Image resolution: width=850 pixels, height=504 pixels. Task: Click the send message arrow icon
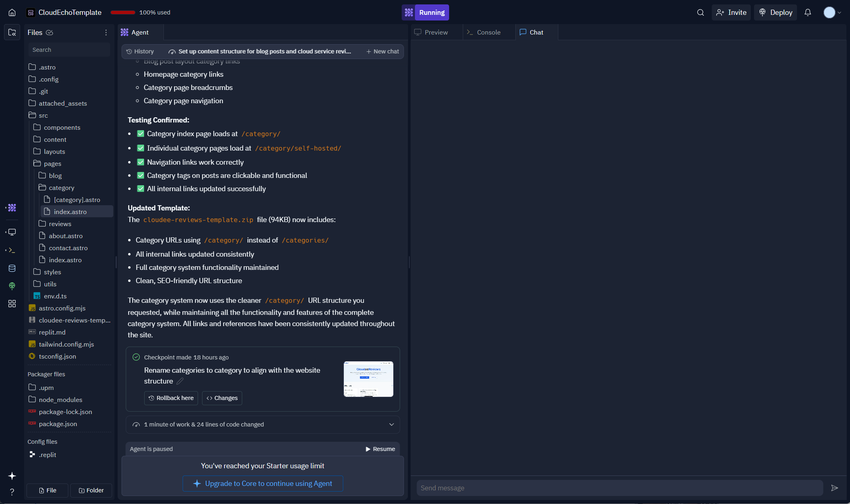tap(834, 488)
